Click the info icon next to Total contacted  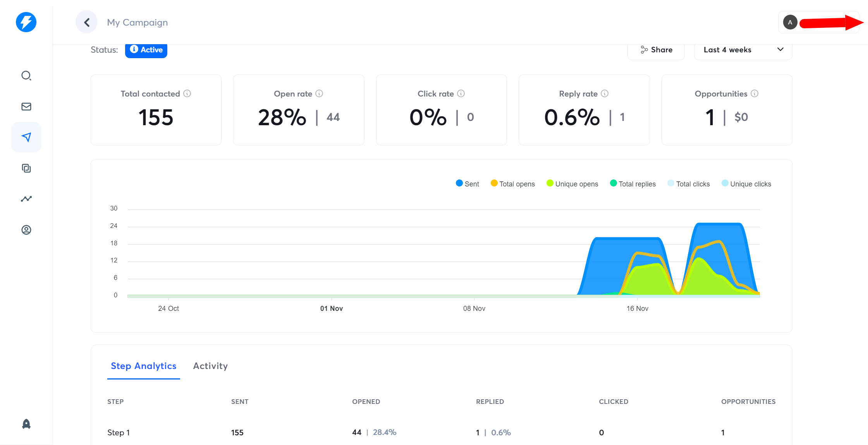click(x=187, y=93)
